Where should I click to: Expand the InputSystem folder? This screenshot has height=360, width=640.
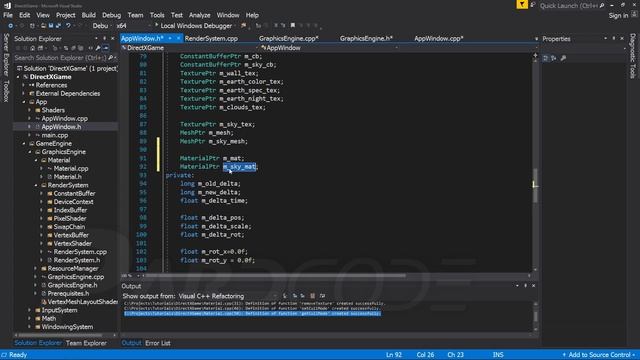coord(30,310)
